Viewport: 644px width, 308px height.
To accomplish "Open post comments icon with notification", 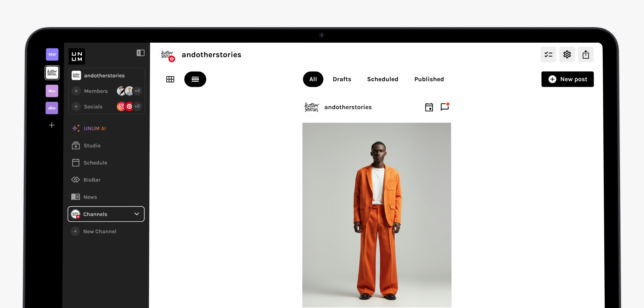I will coord(445,107).
